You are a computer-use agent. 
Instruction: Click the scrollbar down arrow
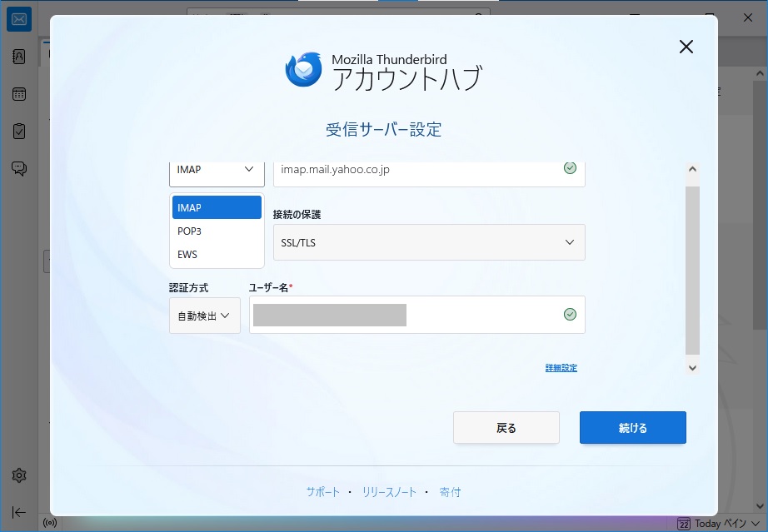click(692, 367)
